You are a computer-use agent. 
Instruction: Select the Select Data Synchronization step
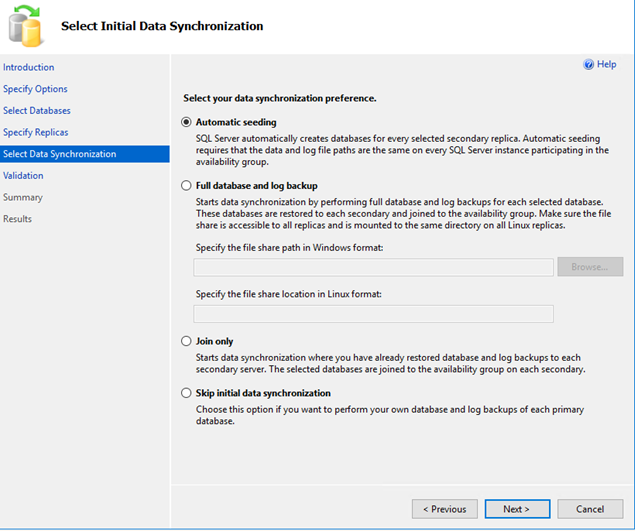pos(85,154)
